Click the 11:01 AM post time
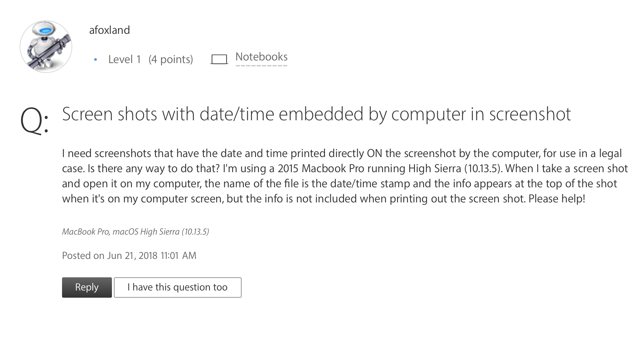The image size is (644, 345). 178,256
